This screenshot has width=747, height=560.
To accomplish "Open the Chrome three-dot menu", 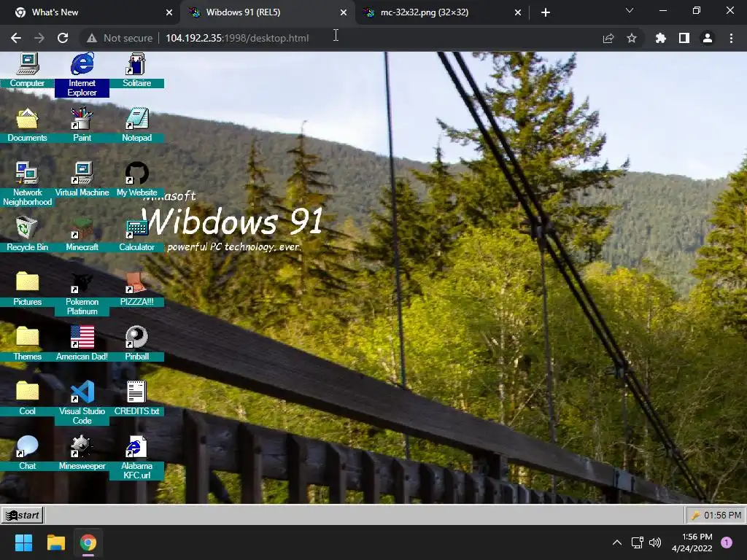I will (x=731, y=38).
